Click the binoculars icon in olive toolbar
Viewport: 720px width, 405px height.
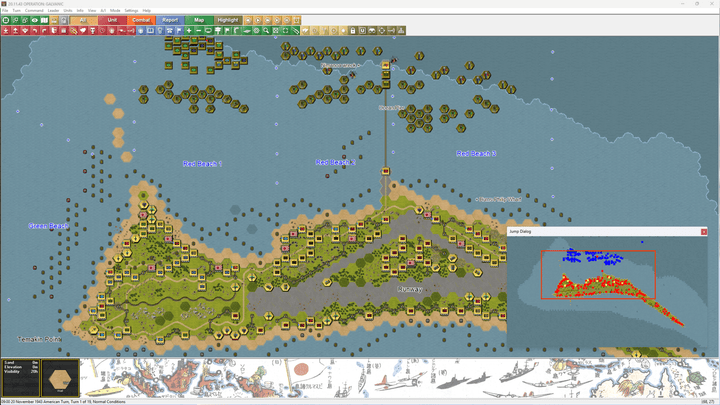(x=372, y=31)
